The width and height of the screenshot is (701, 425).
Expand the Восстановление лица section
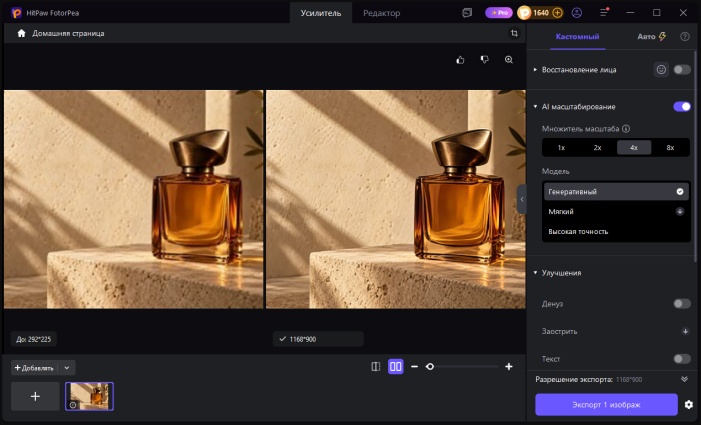[535, 70]
